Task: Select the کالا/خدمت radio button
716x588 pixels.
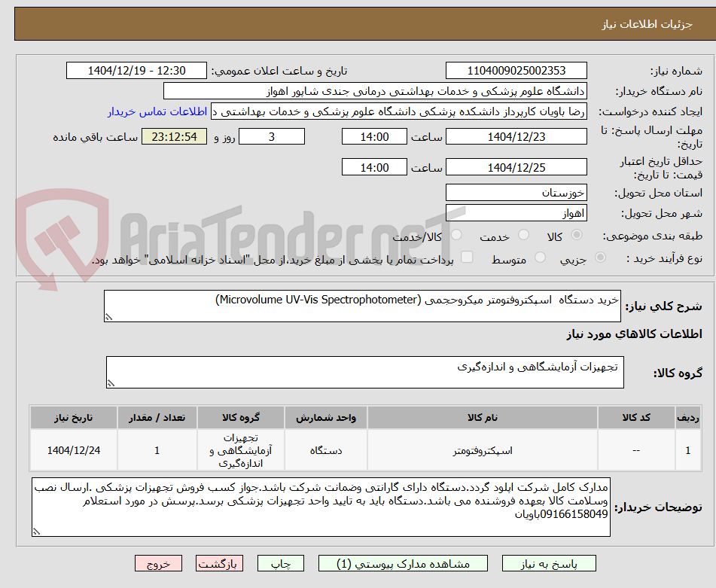Action: 456,235
